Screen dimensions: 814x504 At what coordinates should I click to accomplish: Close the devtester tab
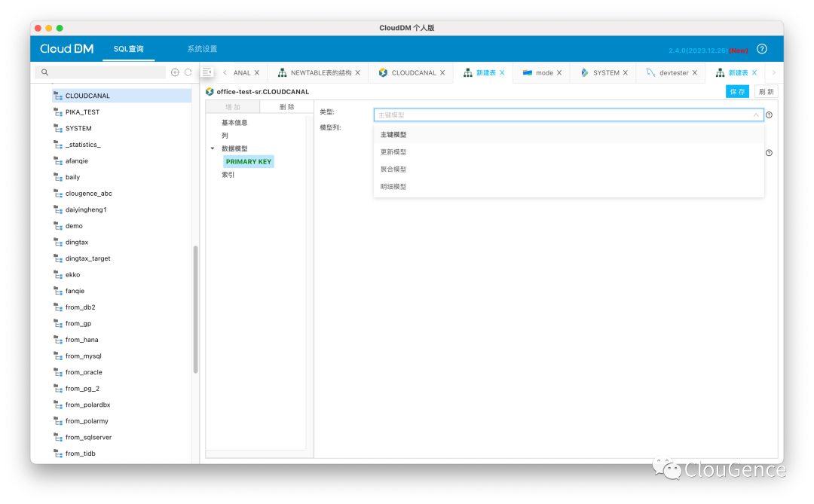tap(695, 72)
